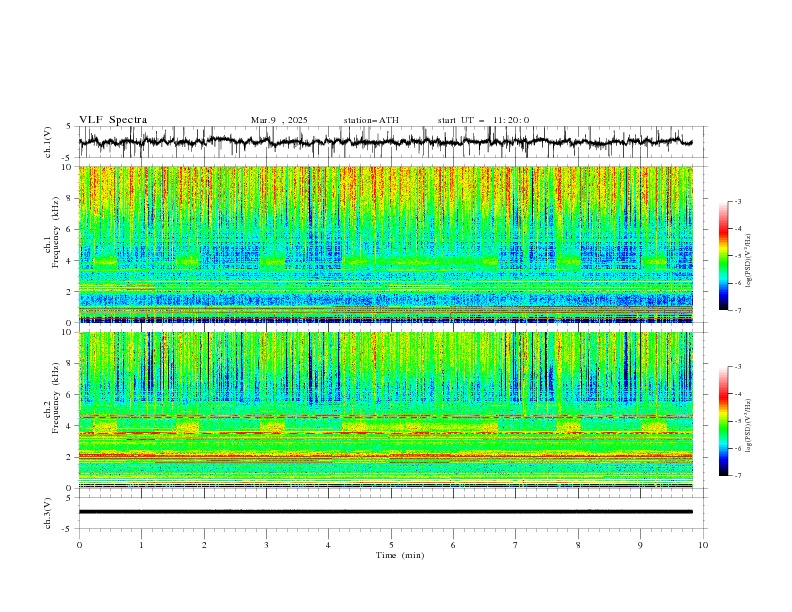
Task: Click tick label "10" on the Time axis
Action: click(703, 545)
